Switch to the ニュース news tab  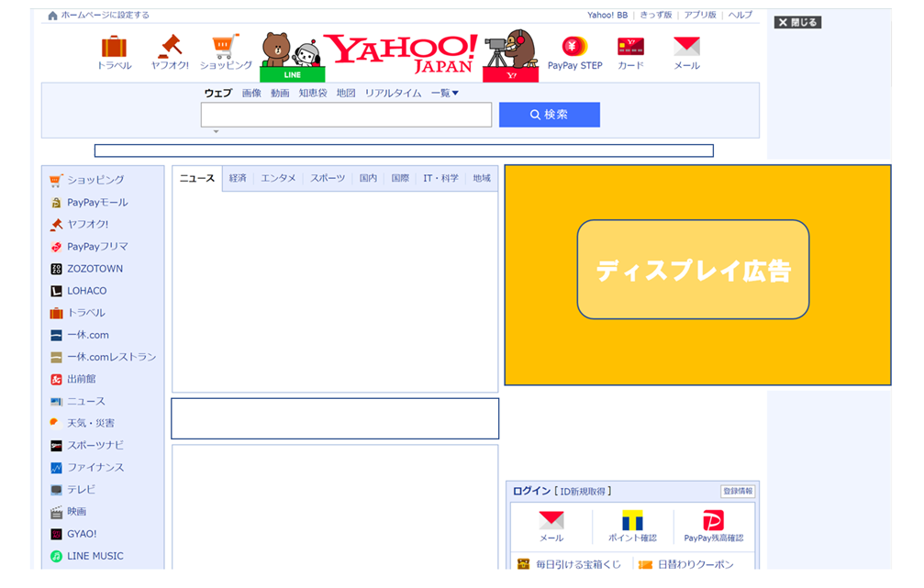pos(197,179)
